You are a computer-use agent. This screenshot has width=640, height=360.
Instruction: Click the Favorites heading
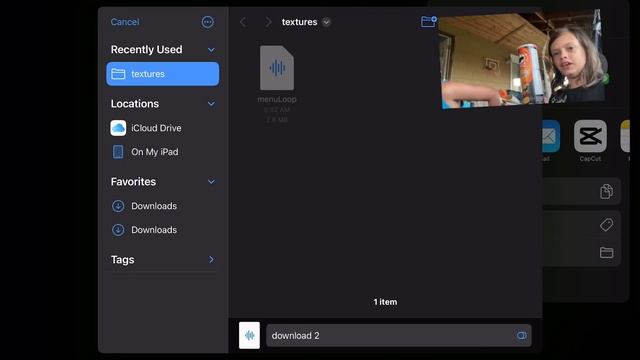click(x=133, y=182)
